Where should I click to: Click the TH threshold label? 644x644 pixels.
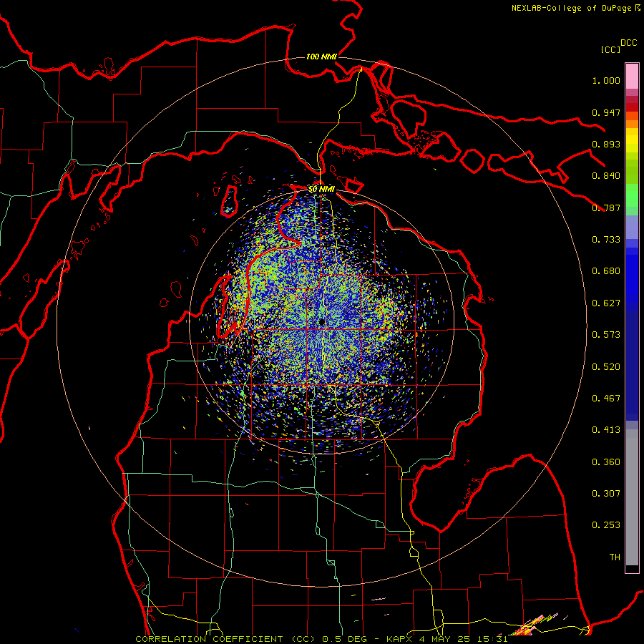click(x=615, y=557)
